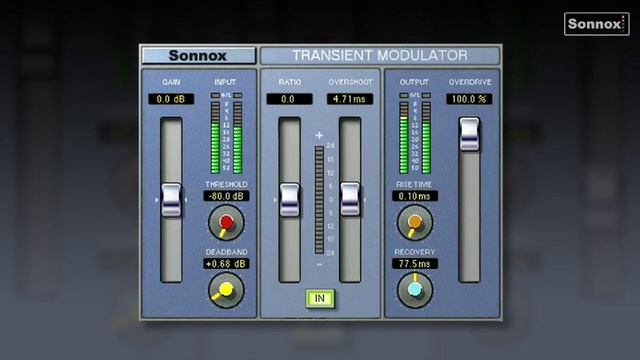Click the yellow DEADBAND knob

(x=226, y=290)
